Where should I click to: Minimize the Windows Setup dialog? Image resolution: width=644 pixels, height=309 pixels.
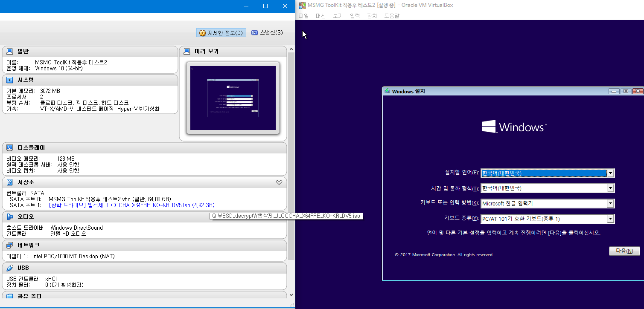(x=615, y=91)
